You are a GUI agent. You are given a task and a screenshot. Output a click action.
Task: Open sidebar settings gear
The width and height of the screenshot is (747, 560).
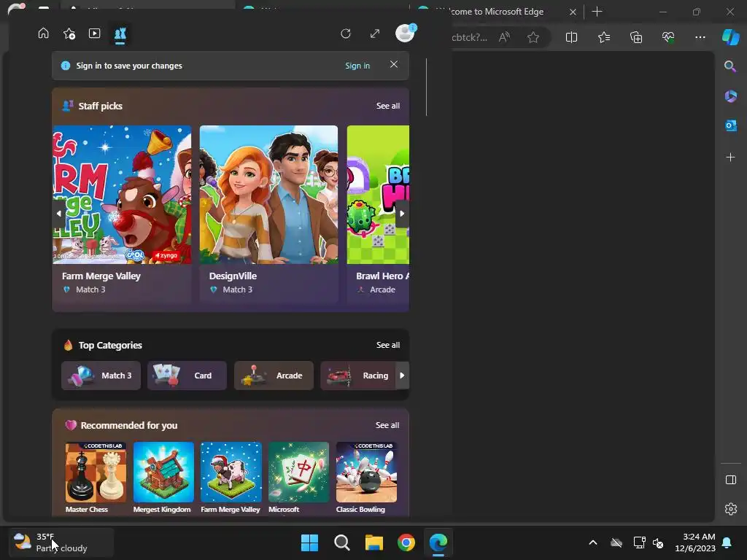731,509
